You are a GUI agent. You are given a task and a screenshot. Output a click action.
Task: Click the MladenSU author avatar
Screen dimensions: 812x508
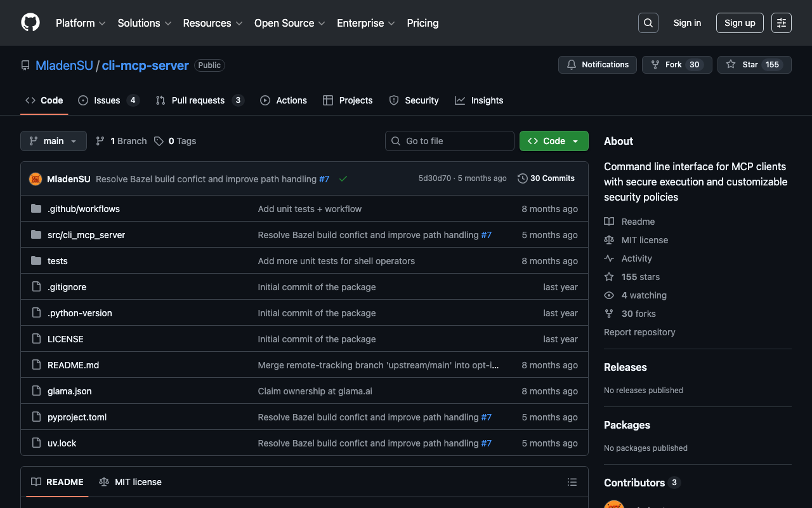36,179
